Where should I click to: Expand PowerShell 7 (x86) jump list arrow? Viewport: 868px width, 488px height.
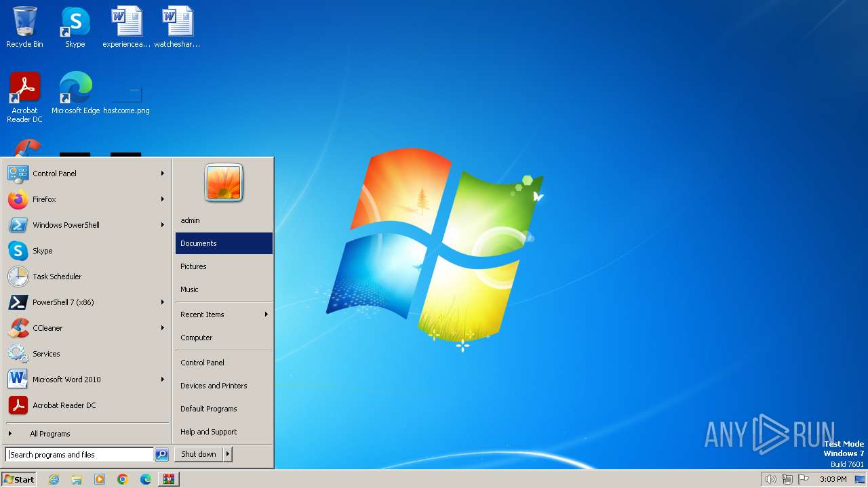click(x=163, y=302)
